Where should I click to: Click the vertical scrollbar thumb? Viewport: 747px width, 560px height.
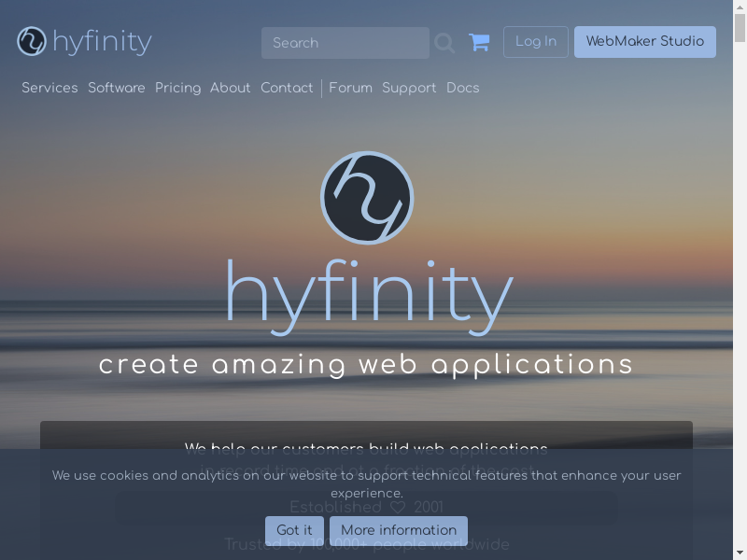(740, 28)
